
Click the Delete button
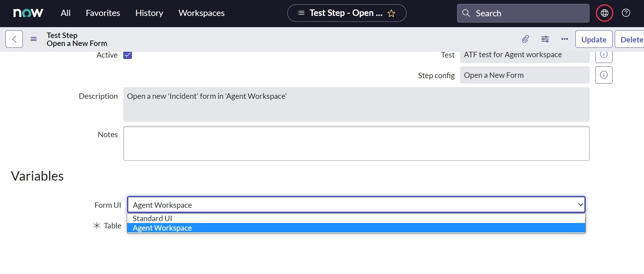point(632,39)
